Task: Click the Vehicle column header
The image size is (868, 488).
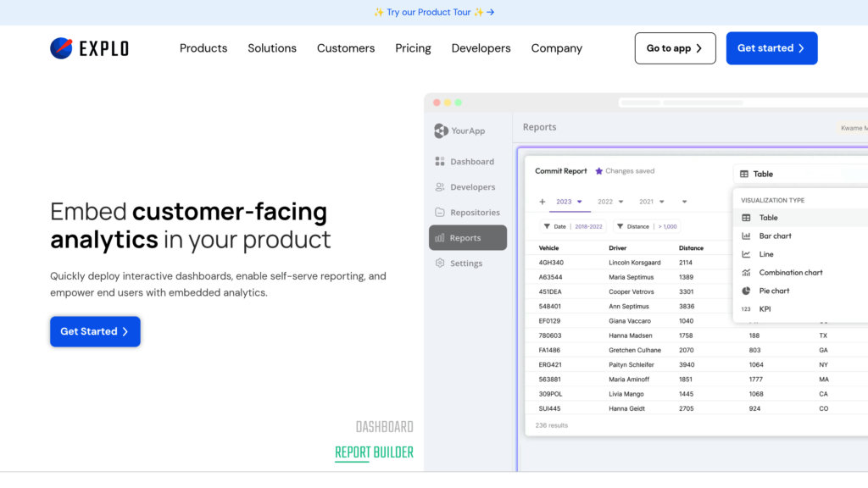Action: 548,248
